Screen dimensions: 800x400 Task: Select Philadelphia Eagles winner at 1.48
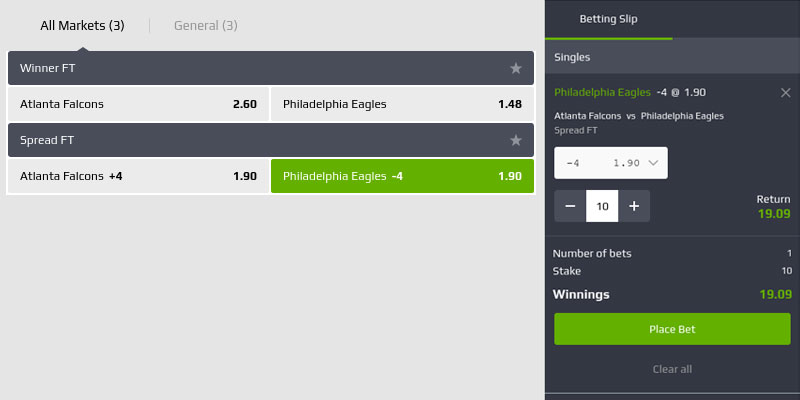(402, 104)
